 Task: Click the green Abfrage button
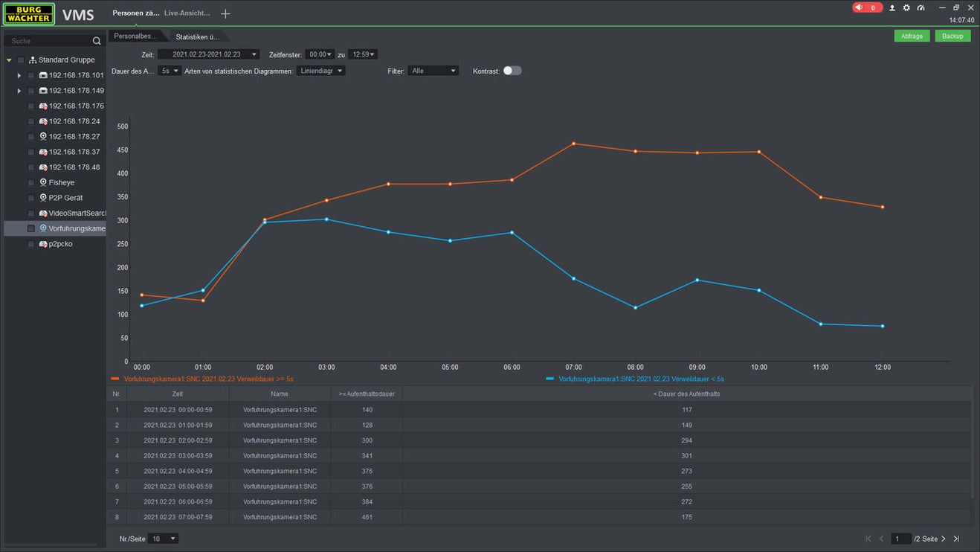coord(912,36)
